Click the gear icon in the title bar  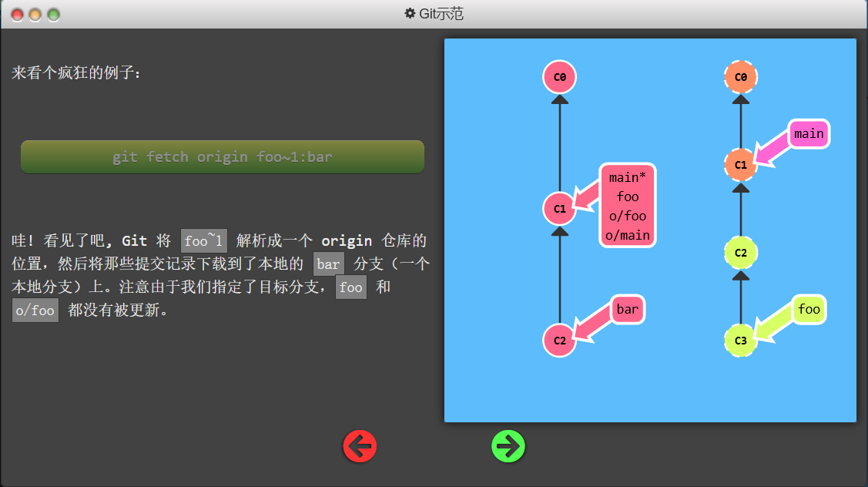pos(410,14)
